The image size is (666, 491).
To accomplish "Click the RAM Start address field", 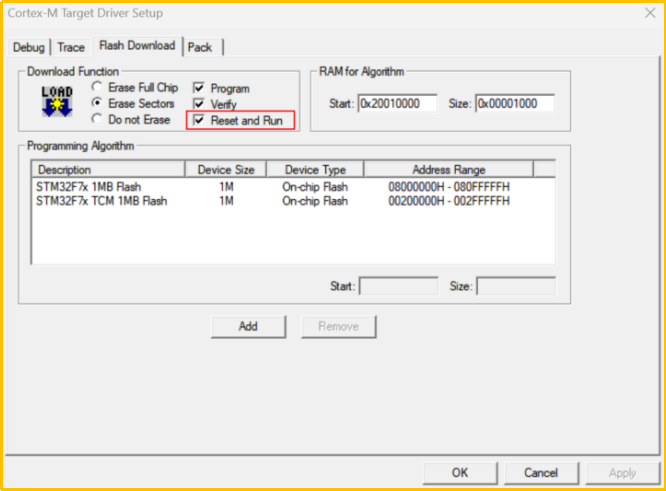I will 397,103.
